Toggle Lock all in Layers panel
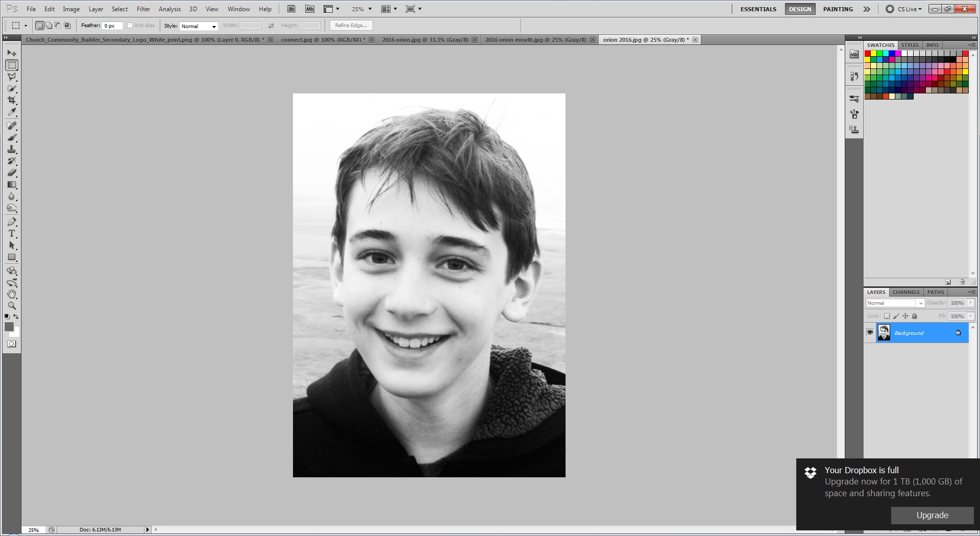 [914, 316]
